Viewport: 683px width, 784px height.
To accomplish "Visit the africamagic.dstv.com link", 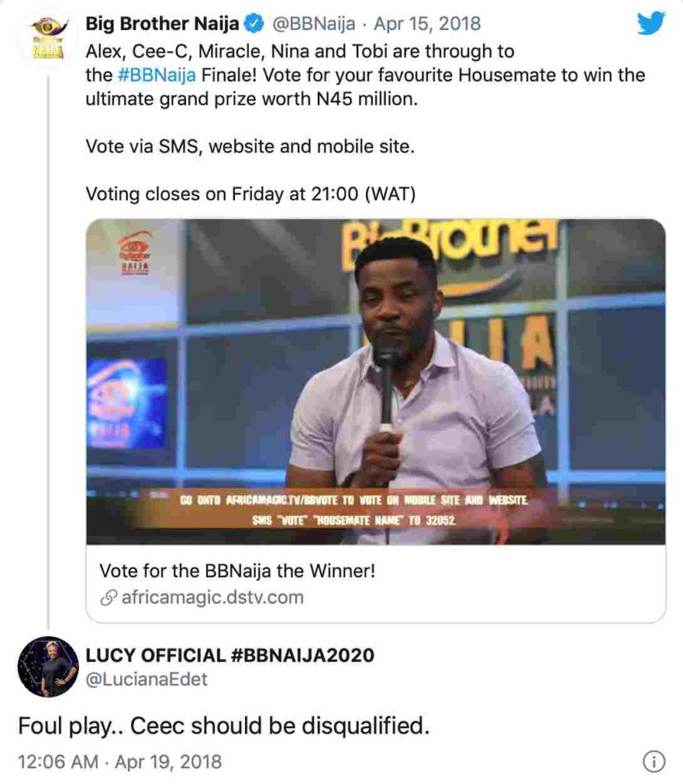I will pos(212,597).
